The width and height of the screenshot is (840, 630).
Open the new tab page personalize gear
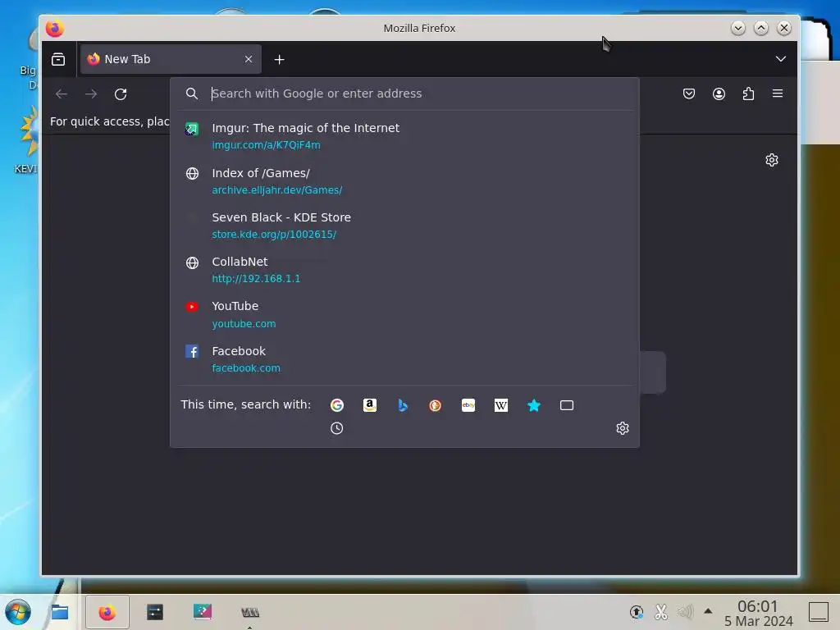(x=772, y=160)
